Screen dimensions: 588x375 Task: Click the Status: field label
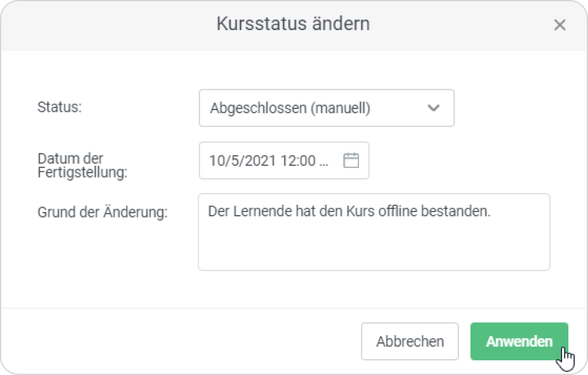click(x=60, y=106)
